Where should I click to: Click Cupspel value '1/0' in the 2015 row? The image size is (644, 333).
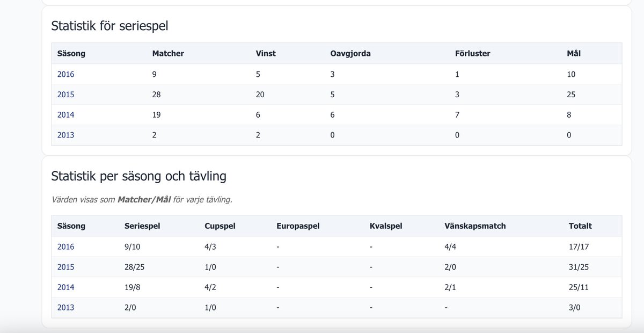211,267
